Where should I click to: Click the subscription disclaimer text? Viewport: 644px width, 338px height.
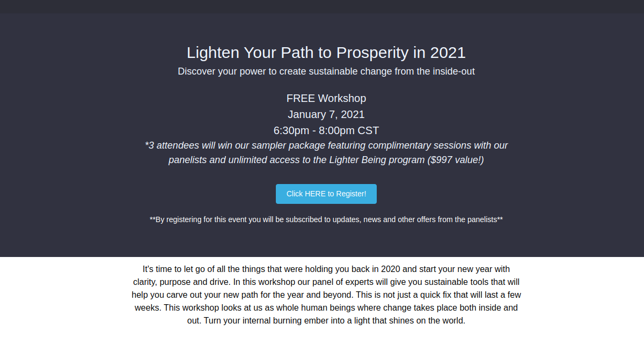pyautogui.click(x=326, y=219)
